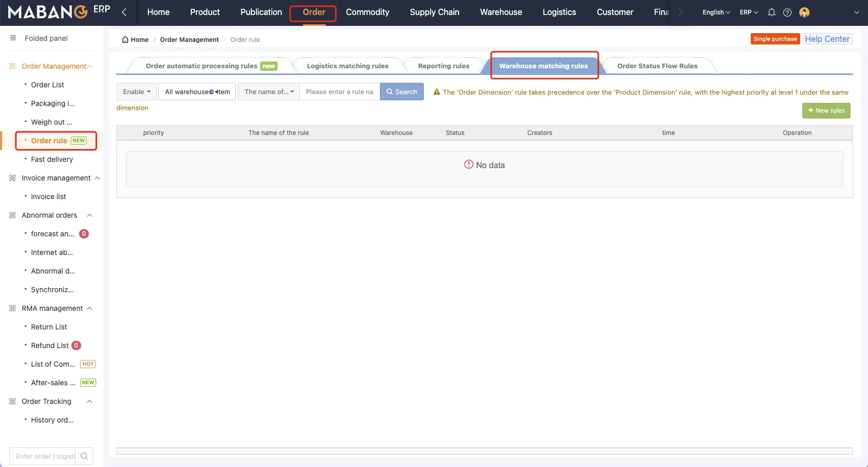Open the Help Center link
Image resolution: width=868 pixels, height=467 pixels.
[x=827, y=39]
